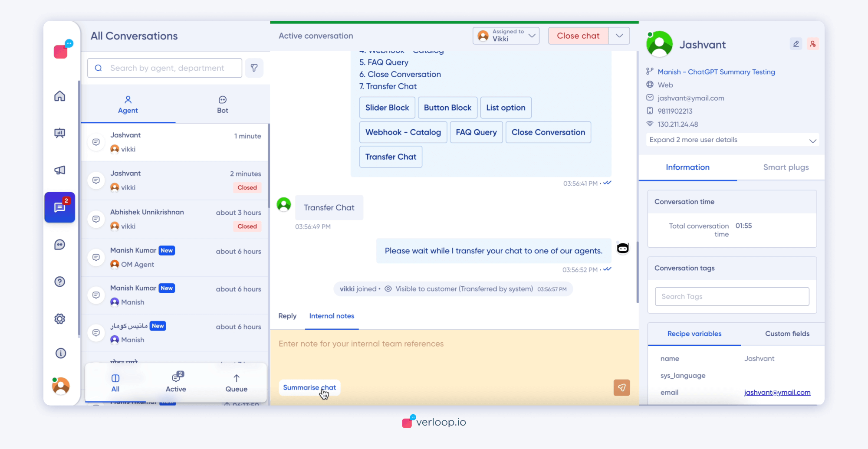Open Conversations icon showing 2 notifications
868x449 pixels.
(59, 207)
